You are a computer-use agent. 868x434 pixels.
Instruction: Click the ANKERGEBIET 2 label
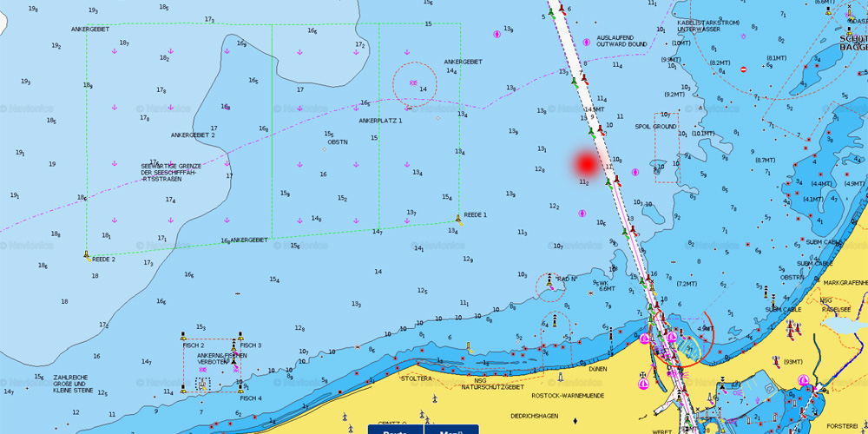coord(193,135)
